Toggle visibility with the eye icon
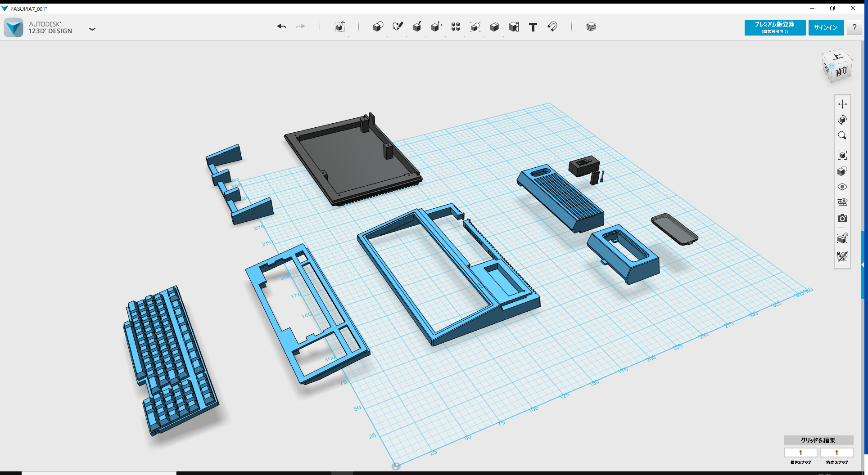Viewport: 868px width, 475px height. [842, 187]
